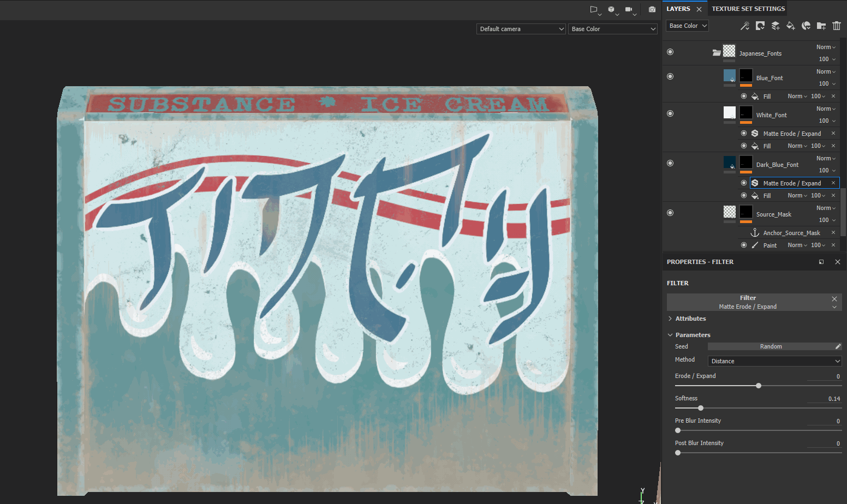Hide the Dark_Blue_Font layer
This screenshot has height=504, width=847.
pos(670,163)
